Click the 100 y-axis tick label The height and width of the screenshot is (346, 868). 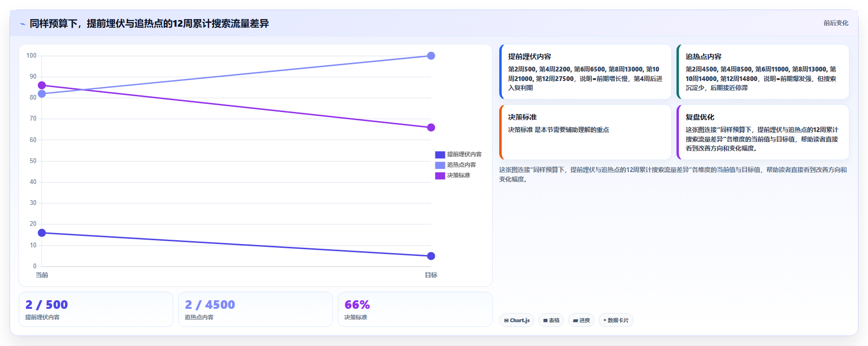tap(31, 56)
